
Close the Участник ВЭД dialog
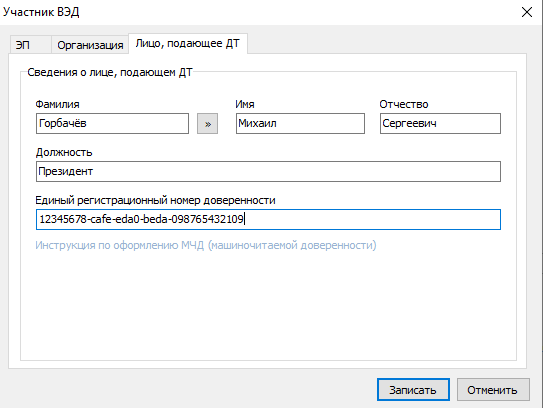[x=527, y=12]
